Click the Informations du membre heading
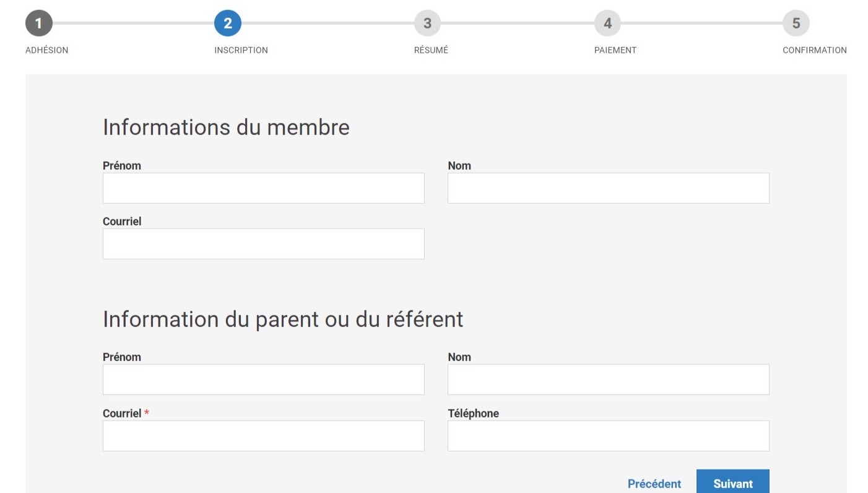 (227, 127)
